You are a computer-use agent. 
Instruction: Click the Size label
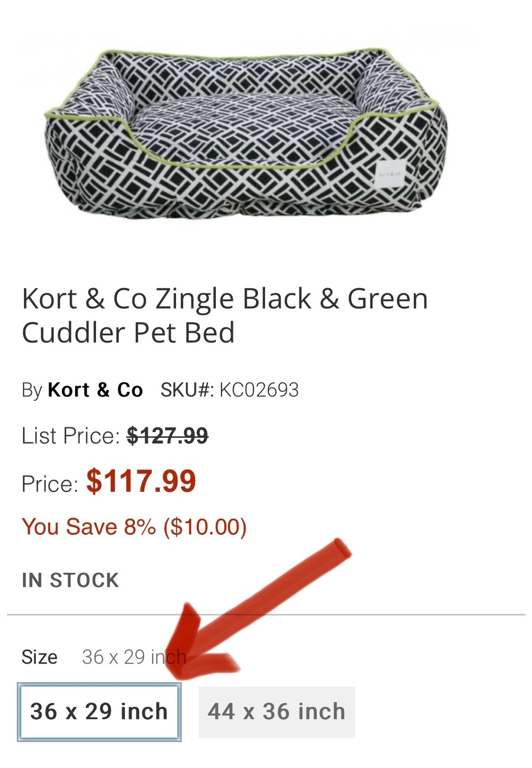click(x=39, y=657)
